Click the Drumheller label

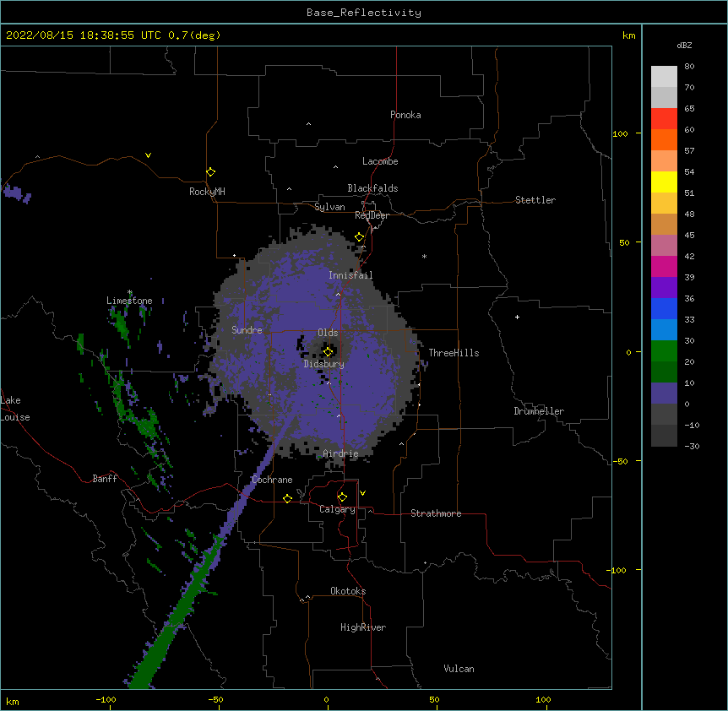(539, 411)
